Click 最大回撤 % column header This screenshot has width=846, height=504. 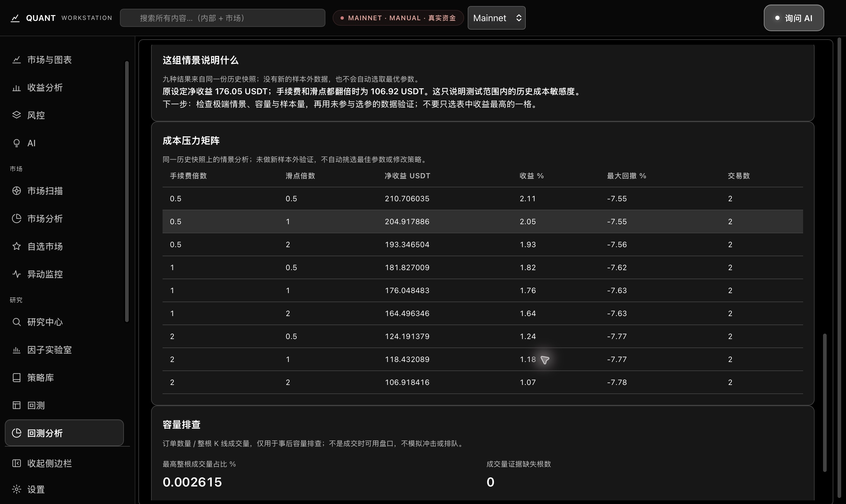point(626,176)
